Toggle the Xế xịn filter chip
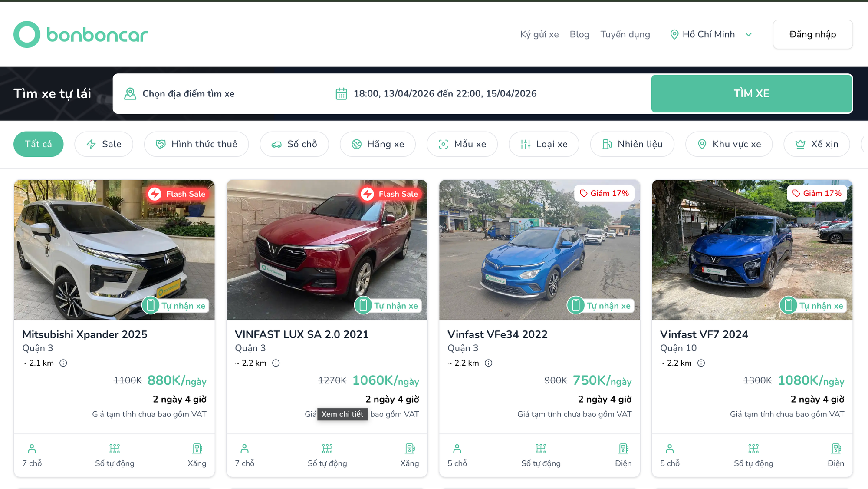The height and width of the screenshot is (489, 868). coord(816,144)
